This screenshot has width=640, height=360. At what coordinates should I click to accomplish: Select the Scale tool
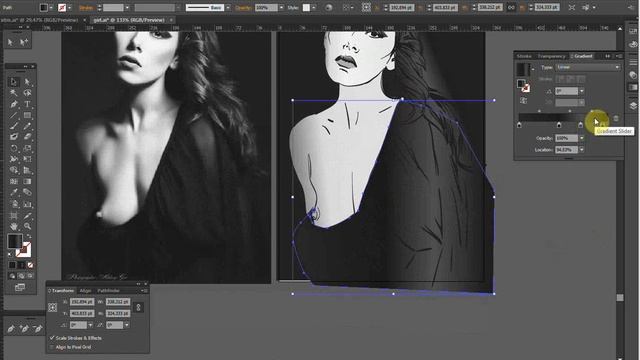pyautogui.click(x=27, y=148)
